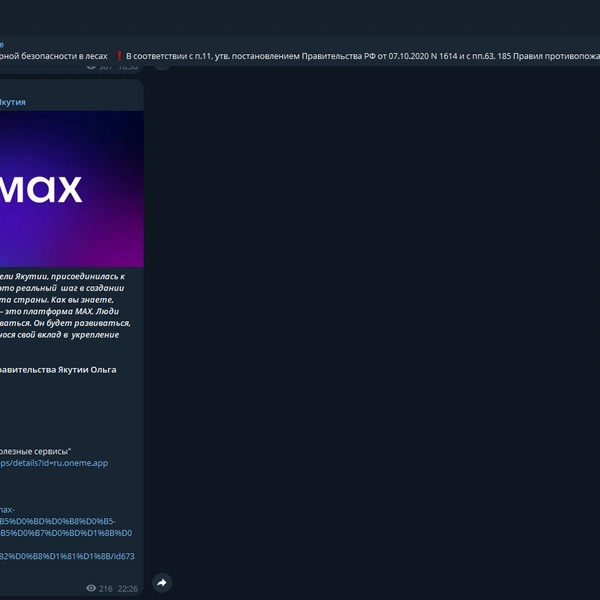
Task: Open the details?id=ru.oneme.app link
Action: pos(54,463)
